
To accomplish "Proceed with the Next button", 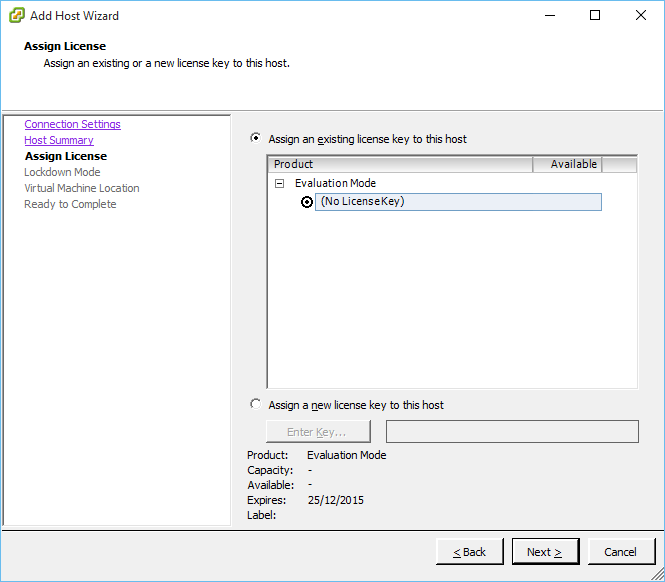I will pyautogui.click(x=545, y=552).
